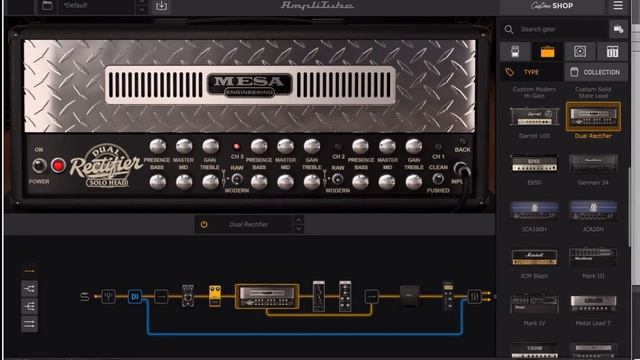The width and height of the screenshot is (640, 360).
Task: Open the hamburger main menu
Action: [618, 6]
